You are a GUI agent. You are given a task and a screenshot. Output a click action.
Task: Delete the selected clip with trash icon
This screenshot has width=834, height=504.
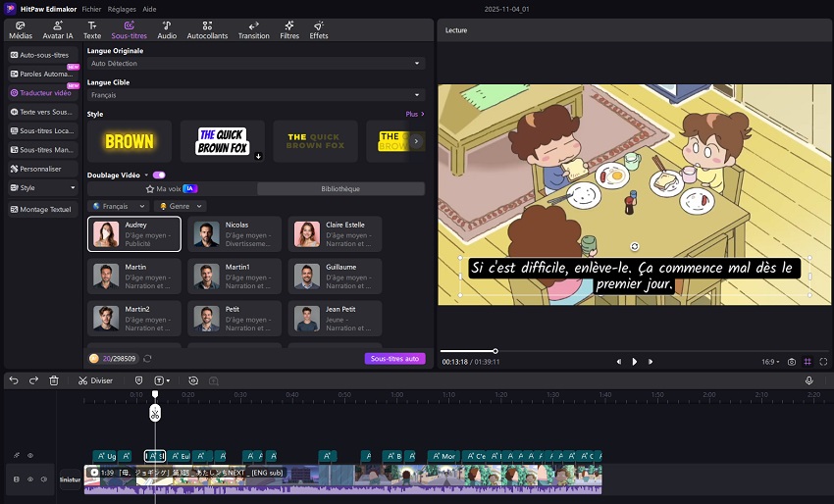pyautogui.click(x=54, y=380)
